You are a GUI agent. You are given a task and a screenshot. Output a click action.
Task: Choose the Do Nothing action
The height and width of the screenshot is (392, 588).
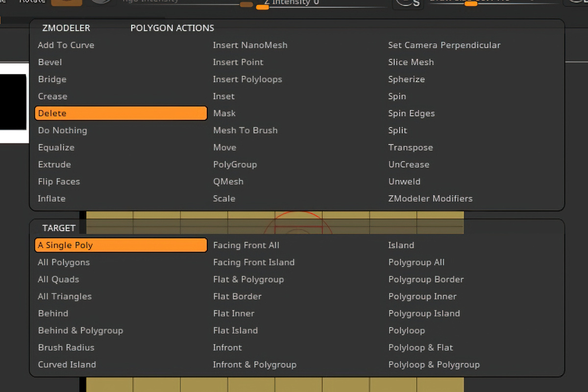pos(63,130)
